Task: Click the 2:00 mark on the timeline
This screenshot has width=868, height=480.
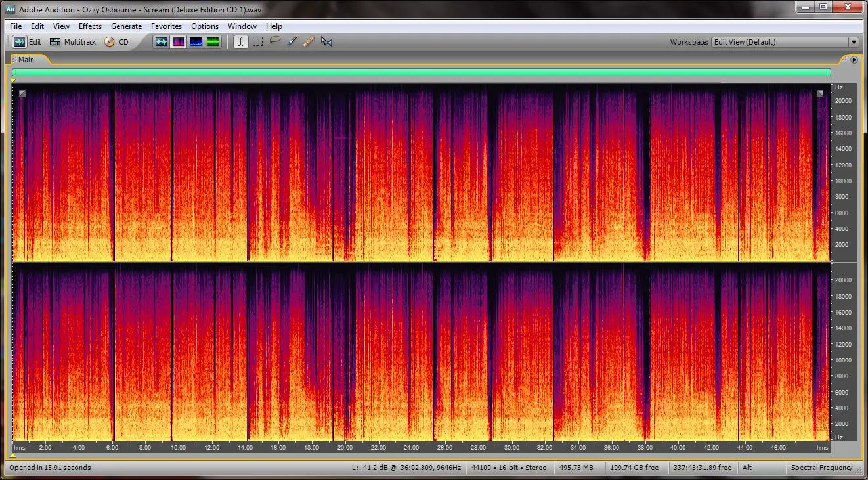Action: (x=45, y=448)
